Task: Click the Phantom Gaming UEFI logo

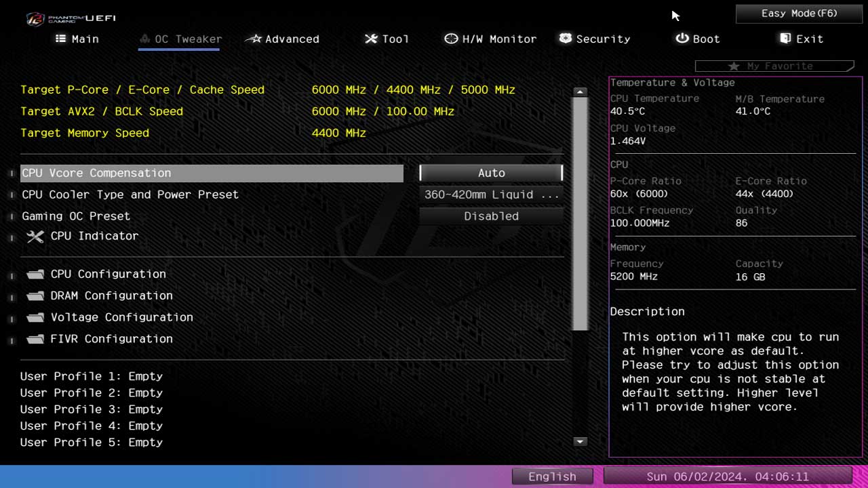Action: pyautogui.click(x=71, y=18)
